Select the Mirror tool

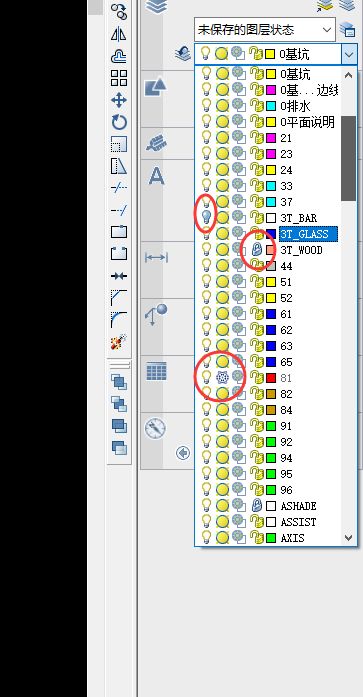coord(119,34)
